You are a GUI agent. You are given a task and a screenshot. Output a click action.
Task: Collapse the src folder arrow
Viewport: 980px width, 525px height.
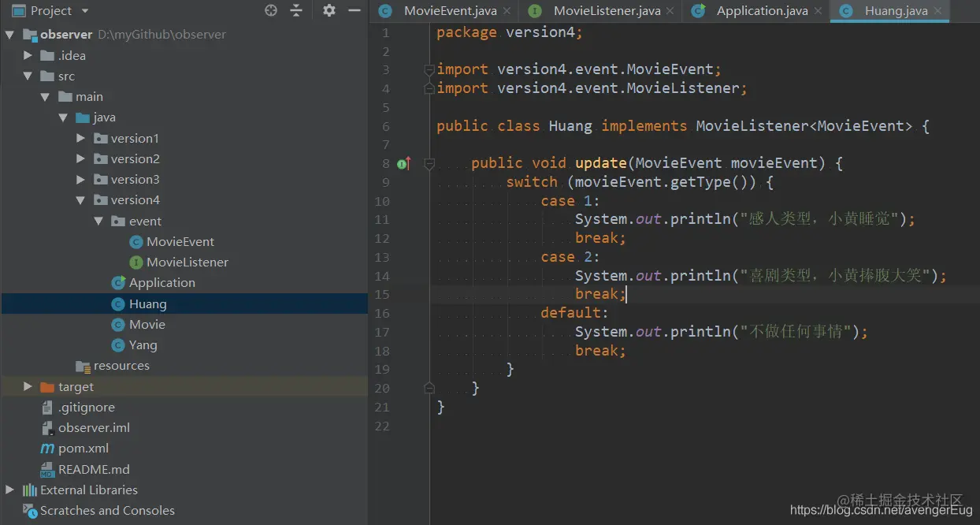28,76
